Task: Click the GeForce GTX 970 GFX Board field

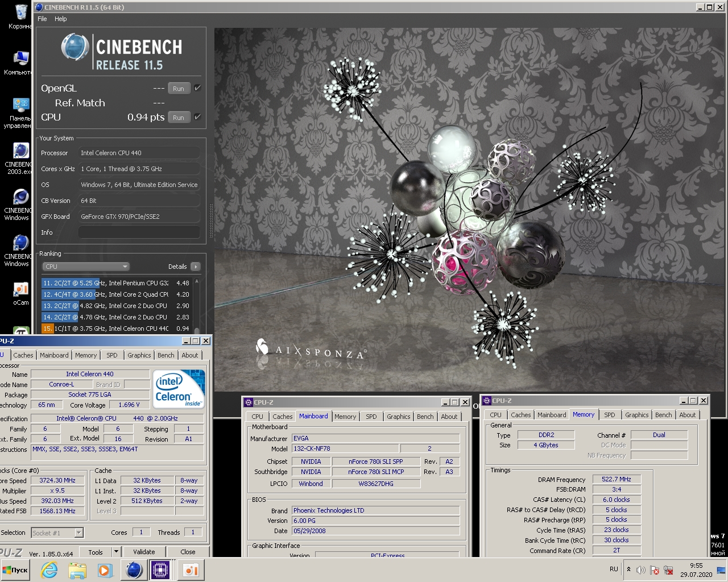Action: [139, 217]
